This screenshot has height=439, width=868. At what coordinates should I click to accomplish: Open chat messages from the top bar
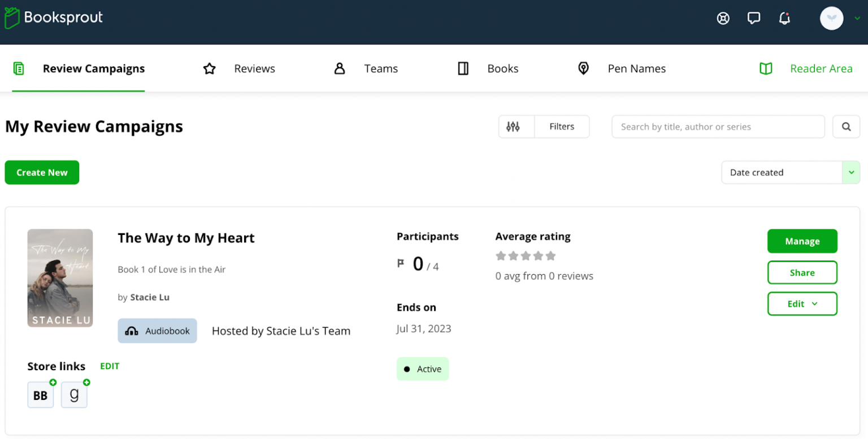pyautogui.click(x=754, y=18)
